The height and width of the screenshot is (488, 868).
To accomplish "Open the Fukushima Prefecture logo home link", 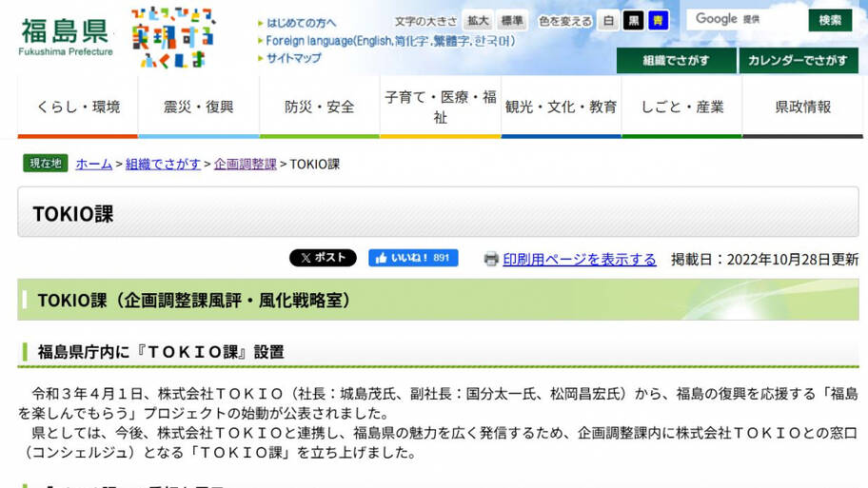I will coord(66,37).
